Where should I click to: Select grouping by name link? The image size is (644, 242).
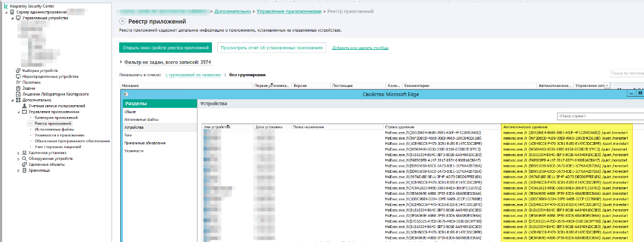pos(193,75)
